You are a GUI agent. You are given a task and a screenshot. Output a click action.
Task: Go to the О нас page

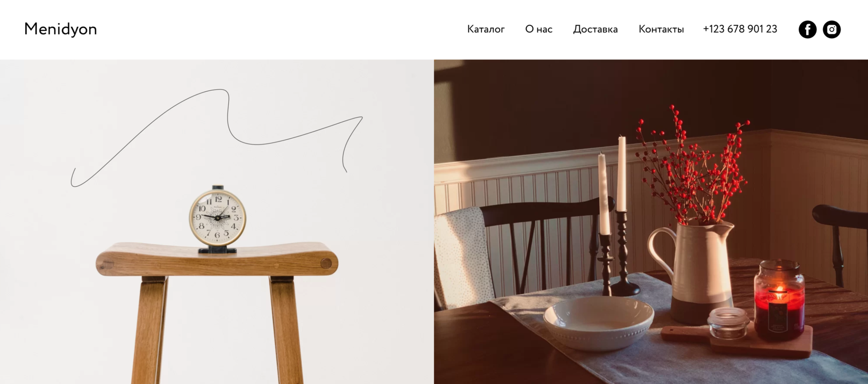click(x=539, y=29)
